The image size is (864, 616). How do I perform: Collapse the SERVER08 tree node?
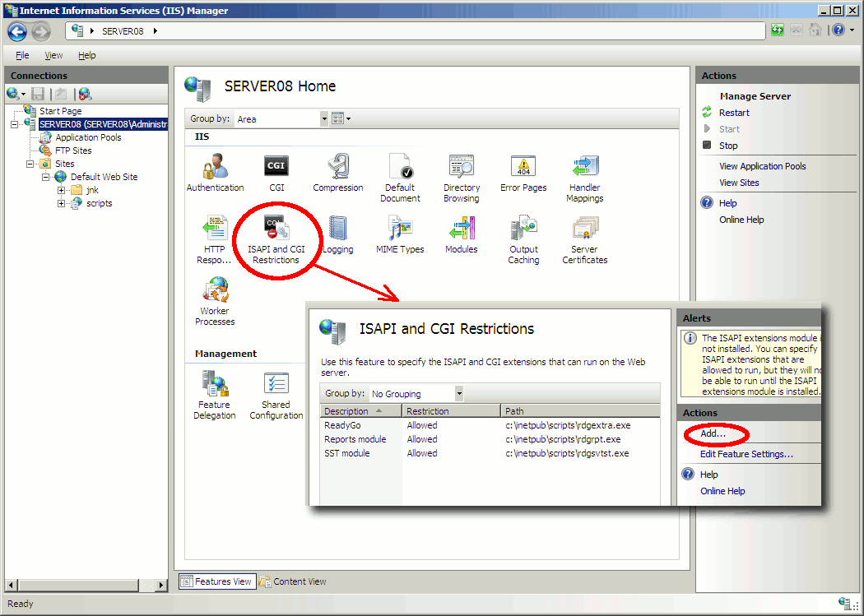14,124
